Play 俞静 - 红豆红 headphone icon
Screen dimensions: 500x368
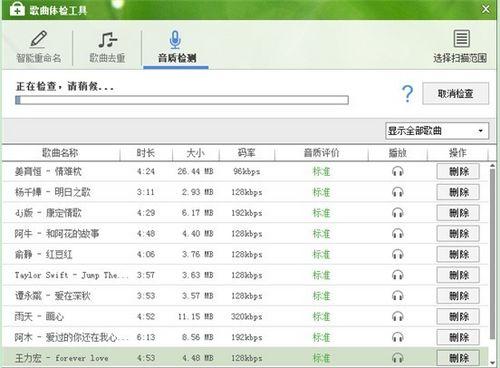[x=397, y=255]
